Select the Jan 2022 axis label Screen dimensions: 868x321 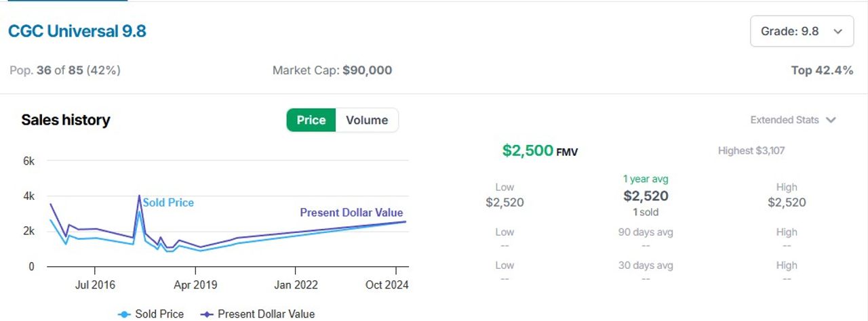(x=296, y=285)
